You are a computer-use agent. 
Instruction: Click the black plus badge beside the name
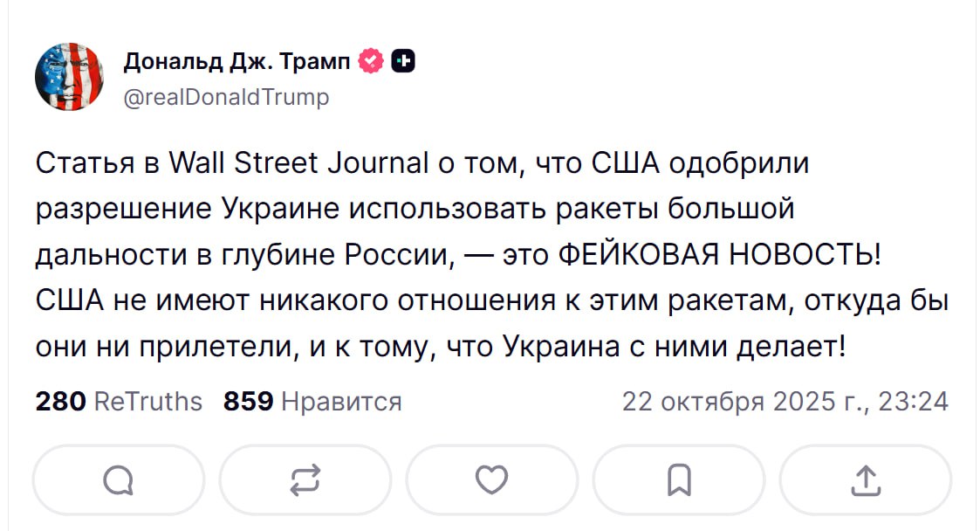click(403, 61)
